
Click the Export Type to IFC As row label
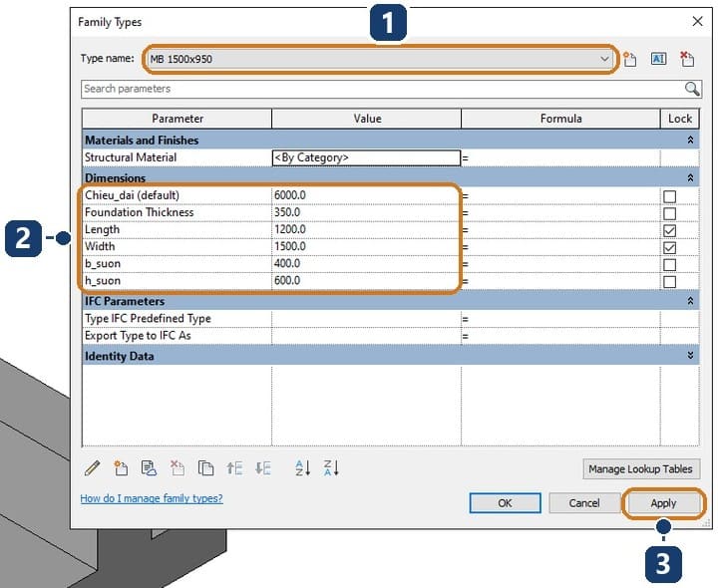pos(138,336)
